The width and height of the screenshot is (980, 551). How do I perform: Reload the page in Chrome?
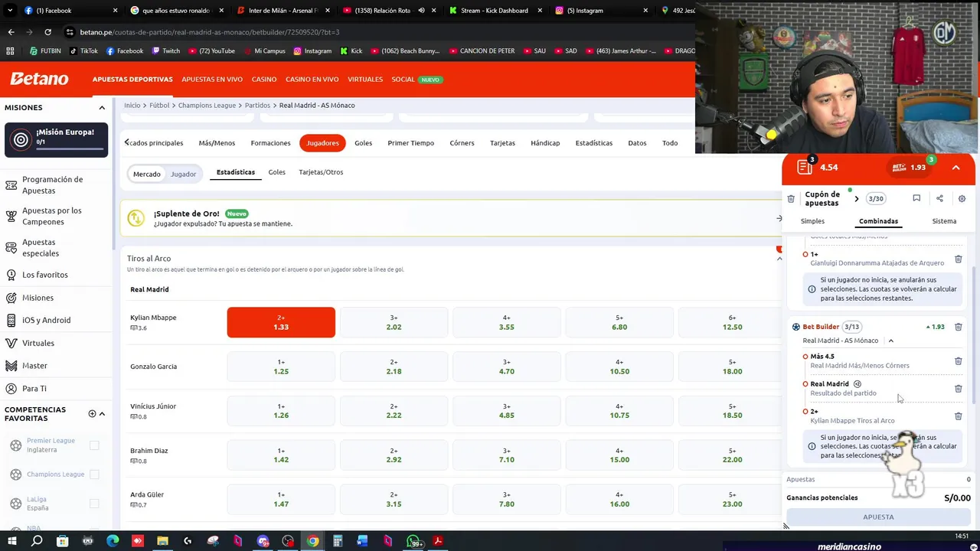pyautogui.click(x=47, y=32)
